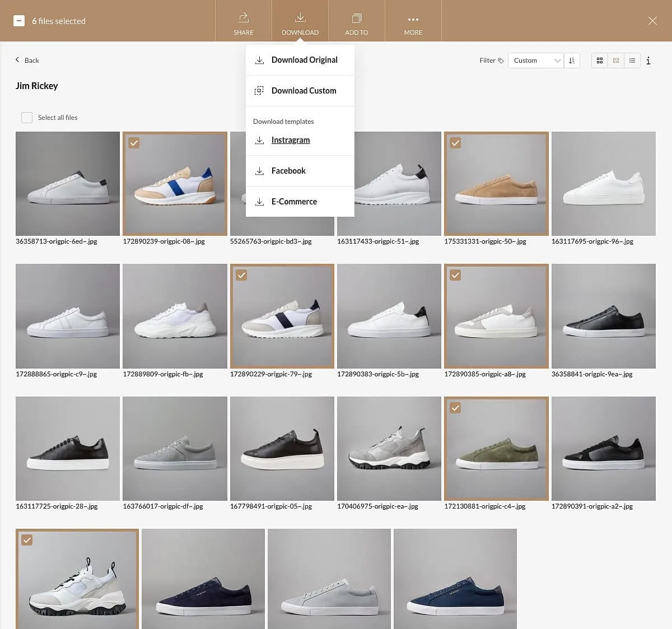Screen dimensions: 672x629
Task: Choose Download Custom from menu
Action: 300,91
